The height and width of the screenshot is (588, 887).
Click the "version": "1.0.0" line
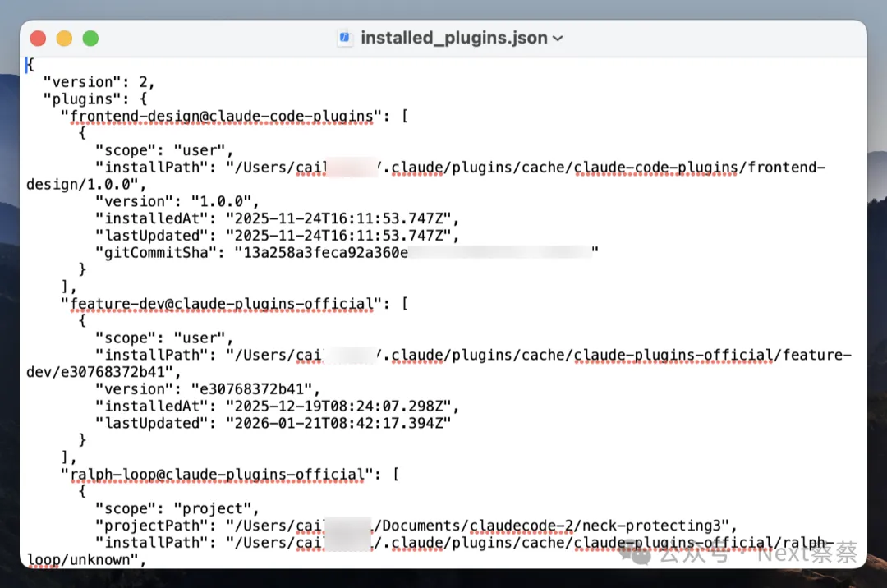point(177,201)
